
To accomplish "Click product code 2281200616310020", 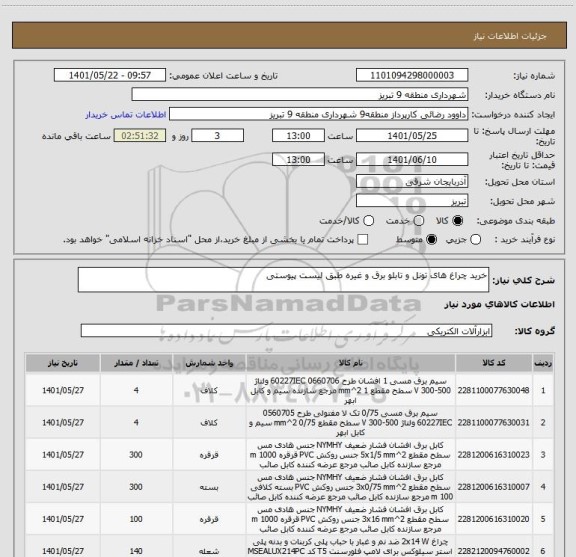I will pos(493,519).
